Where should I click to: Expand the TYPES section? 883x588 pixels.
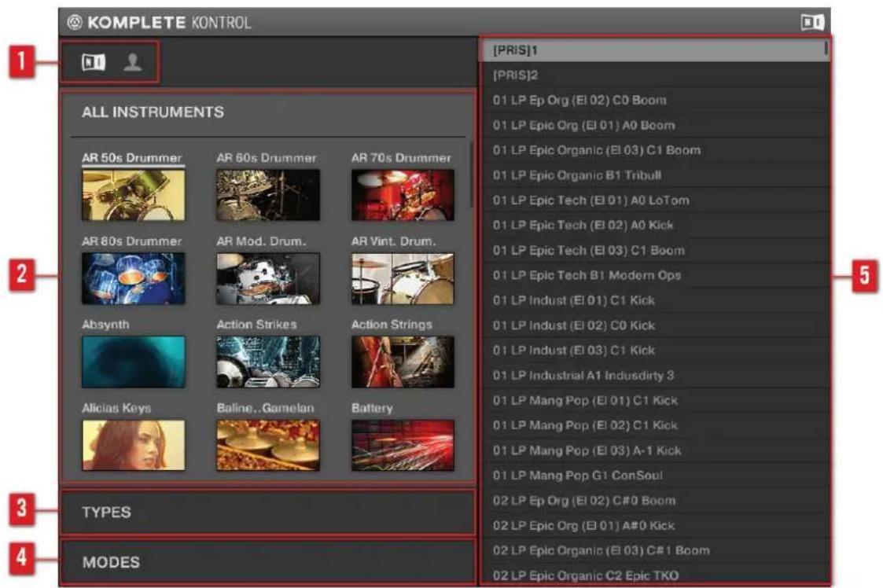coord(268,513)
